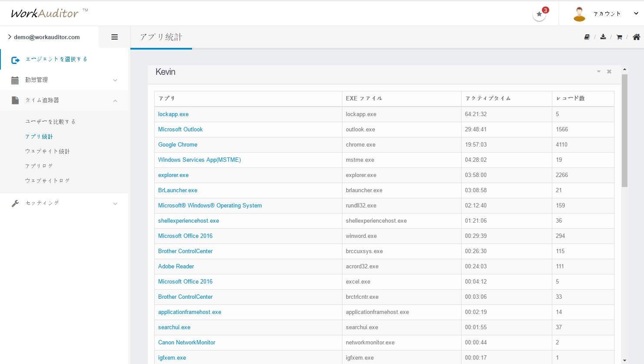Viewport: 644px width, 364px height.
Task: Click the select agent arrow icon
Action: (x=16, y=60)
